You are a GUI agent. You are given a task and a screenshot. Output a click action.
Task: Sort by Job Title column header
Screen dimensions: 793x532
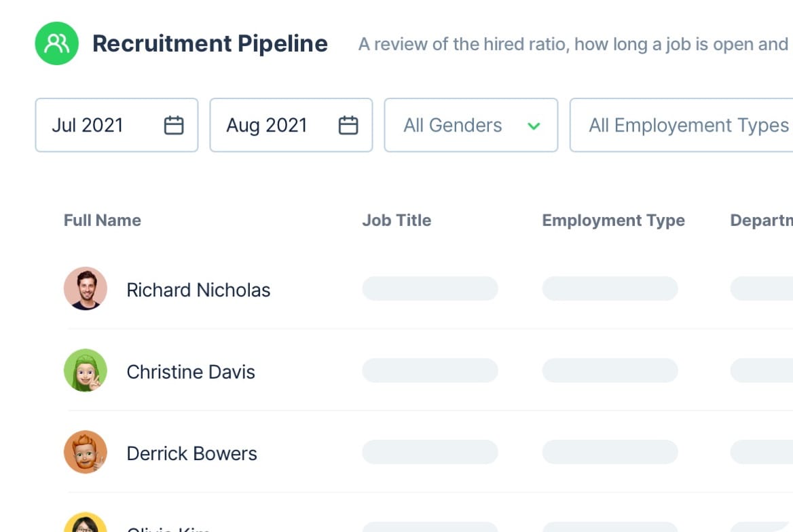click(396, 221)
